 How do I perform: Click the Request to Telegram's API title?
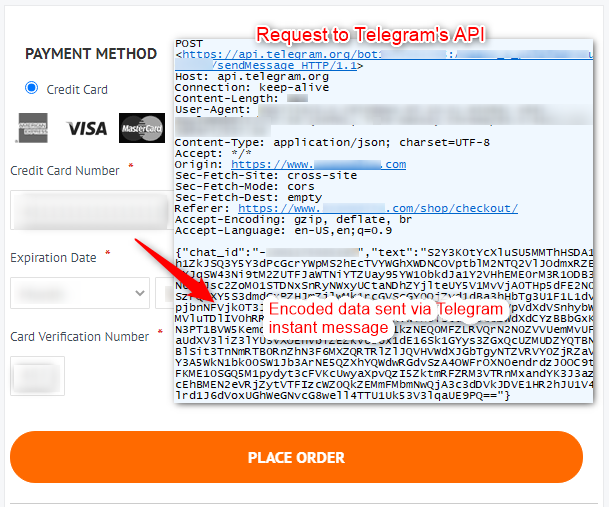371,35
